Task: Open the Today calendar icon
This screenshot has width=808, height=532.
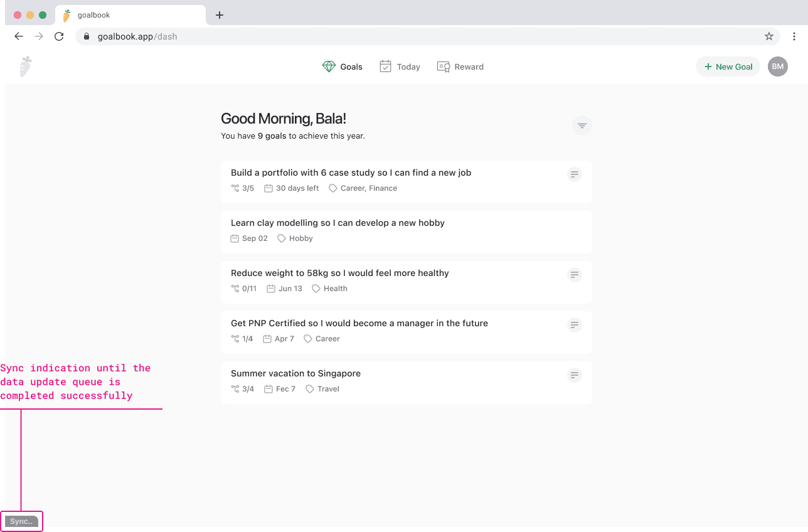Action: pos(385,66)
